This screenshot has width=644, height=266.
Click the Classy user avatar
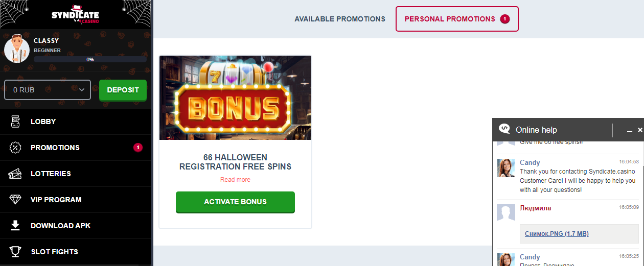17,50
